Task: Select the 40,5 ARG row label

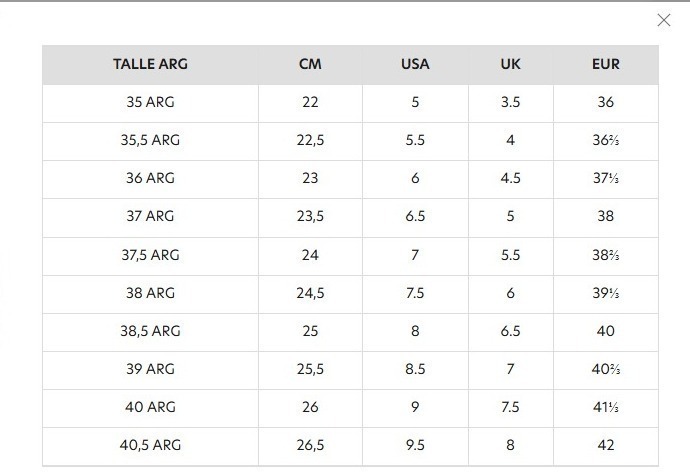Action: (150, 445)
